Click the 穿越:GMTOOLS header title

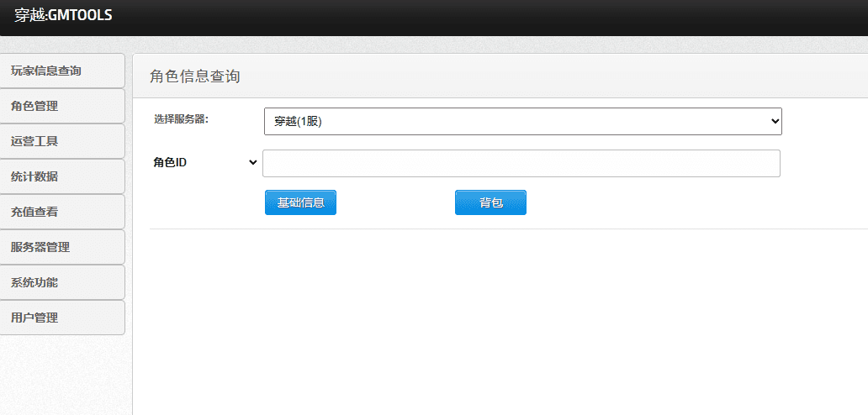[63, 15]
